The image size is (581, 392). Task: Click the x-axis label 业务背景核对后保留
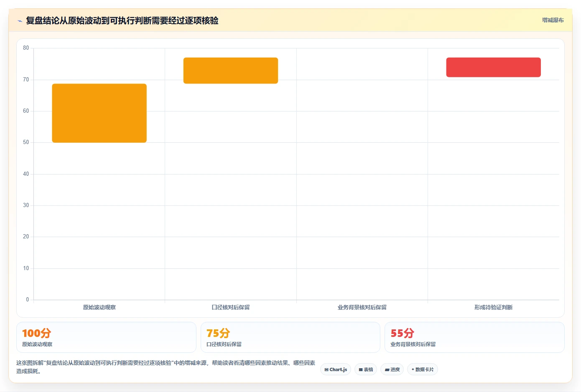click(x=362, y=307)
